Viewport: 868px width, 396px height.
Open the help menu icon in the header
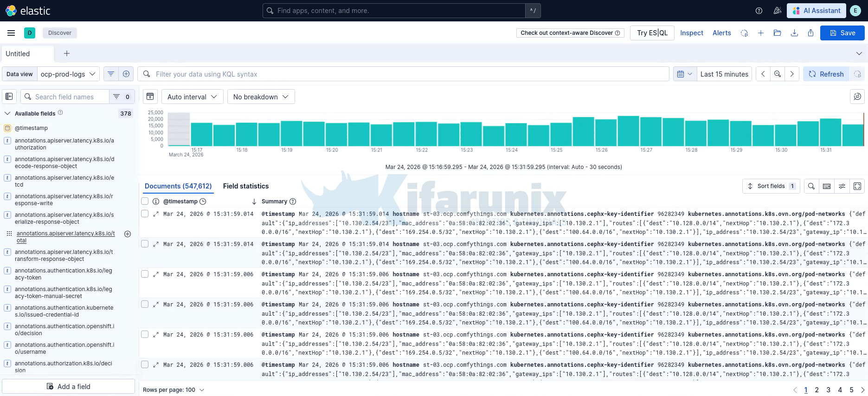click(759, 11)
